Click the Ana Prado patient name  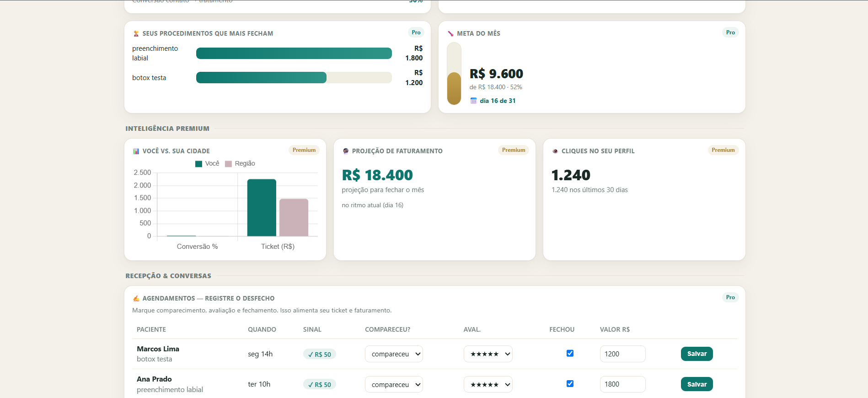point(154,379)
